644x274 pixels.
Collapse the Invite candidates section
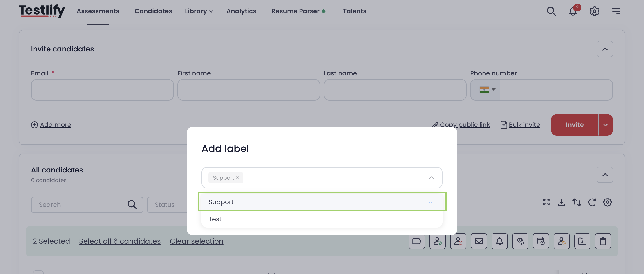click(x=604, y=49)
